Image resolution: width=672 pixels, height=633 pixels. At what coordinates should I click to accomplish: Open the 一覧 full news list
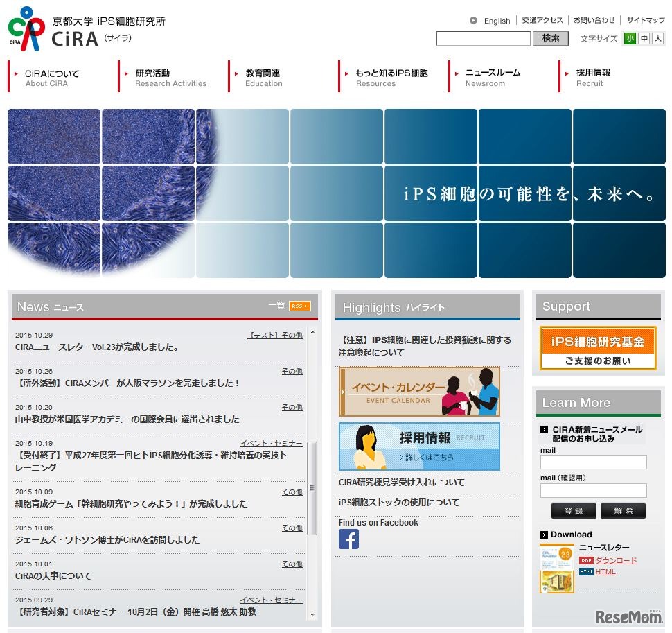click(276, 306)
